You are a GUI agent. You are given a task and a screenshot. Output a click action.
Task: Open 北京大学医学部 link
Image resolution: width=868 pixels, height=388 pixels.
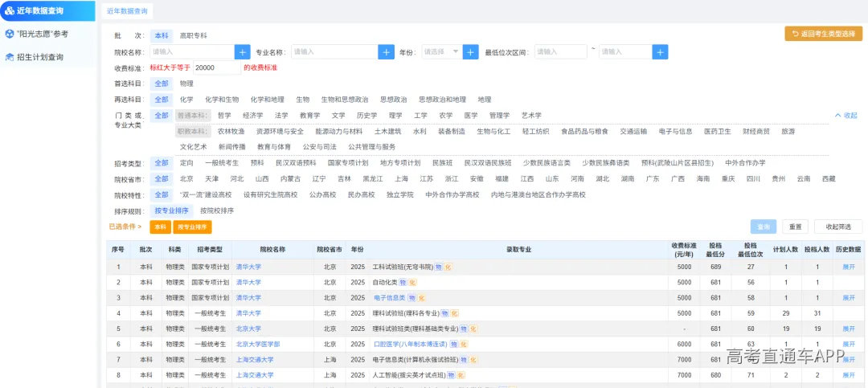(x=258, y=345)
